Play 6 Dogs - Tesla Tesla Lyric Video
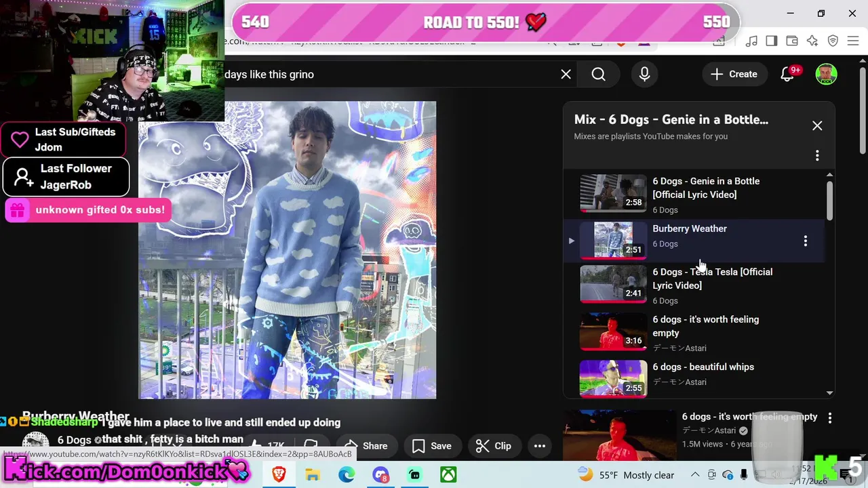Viewport: 868px width, 488px height. pyautogui.click(x=712, y=279)
